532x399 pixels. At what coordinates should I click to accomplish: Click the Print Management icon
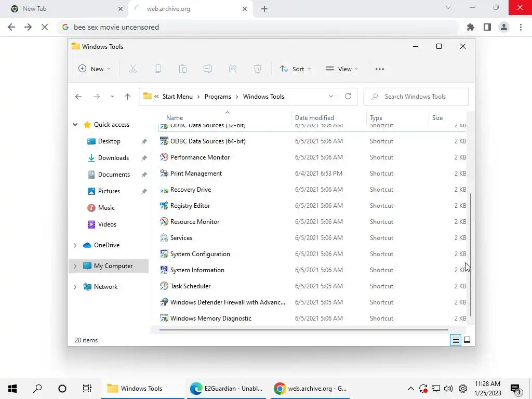(x=164, y=174)
